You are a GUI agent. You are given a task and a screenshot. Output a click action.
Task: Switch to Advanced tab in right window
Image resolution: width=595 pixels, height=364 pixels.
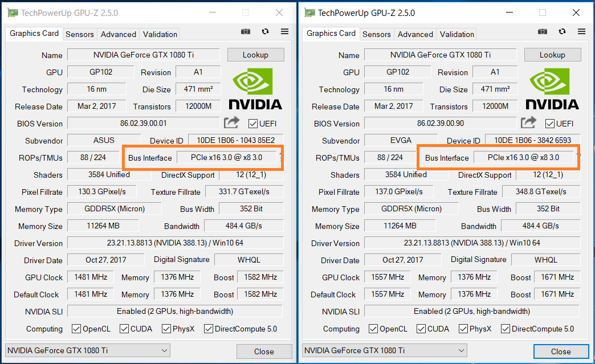[415, 34]
